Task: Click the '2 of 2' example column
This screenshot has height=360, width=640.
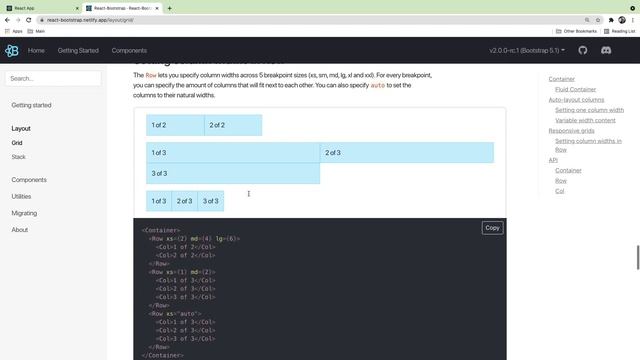Action: pos(233,125)
